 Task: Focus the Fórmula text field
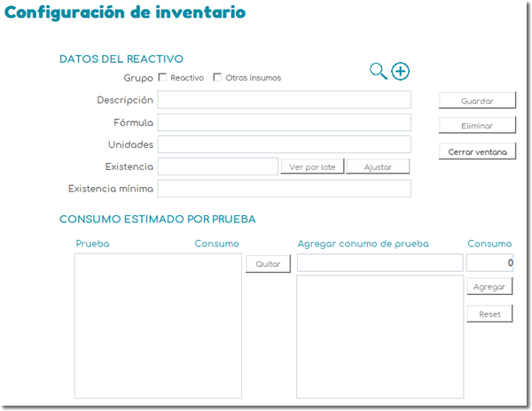point(284,122)
